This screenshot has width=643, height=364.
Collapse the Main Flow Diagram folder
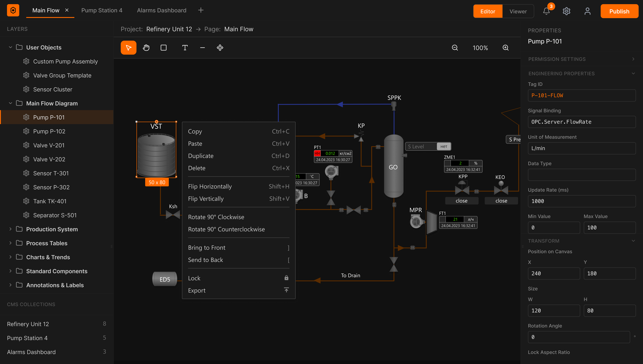coord(10,103)
